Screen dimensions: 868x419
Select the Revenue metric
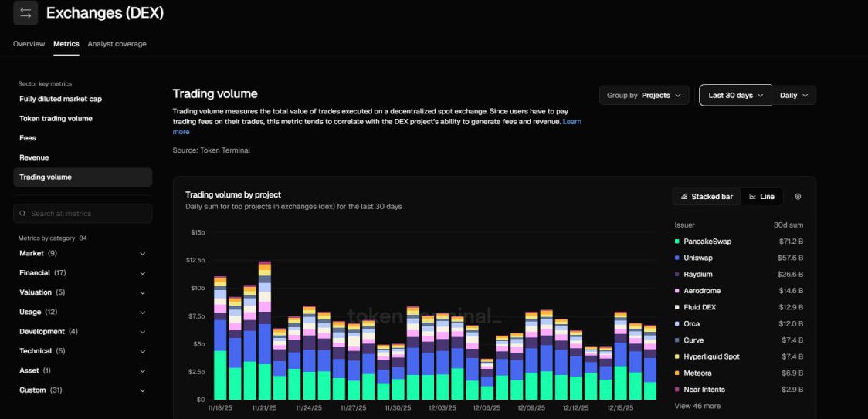tap(34, 157)
